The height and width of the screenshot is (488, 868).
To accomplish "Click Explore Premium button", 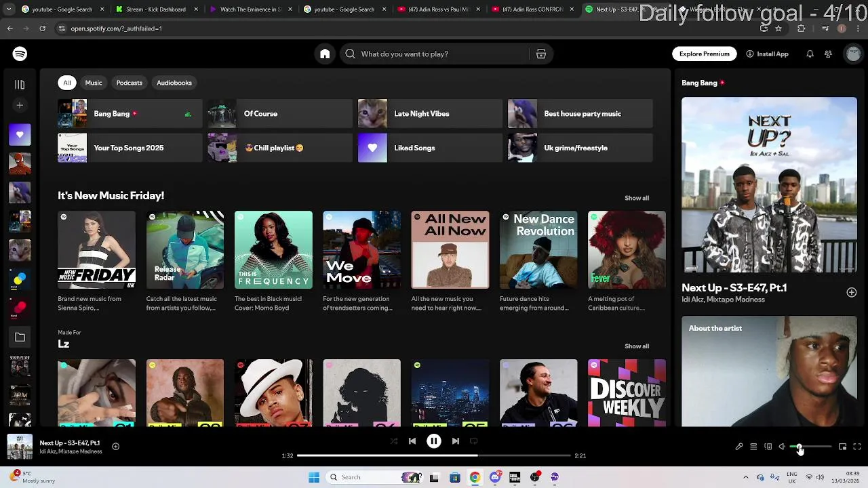I will 705,54.
